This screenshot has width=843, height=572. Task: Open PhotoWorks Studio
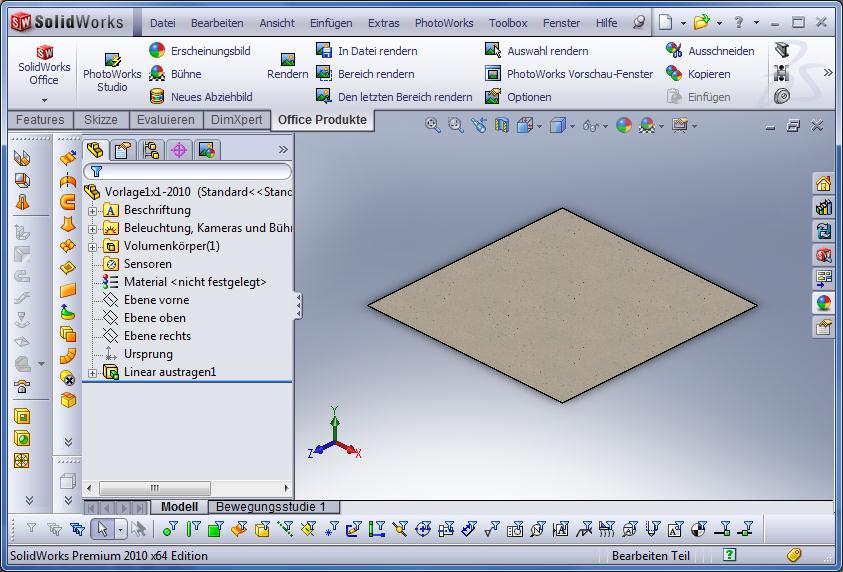112,72
